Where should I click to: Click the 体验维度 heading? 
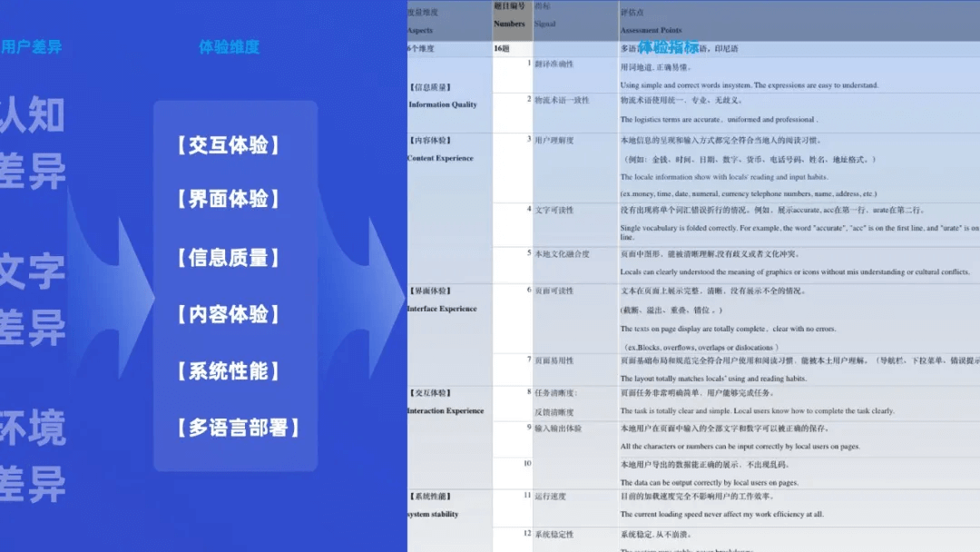click(x=229, y=47)
